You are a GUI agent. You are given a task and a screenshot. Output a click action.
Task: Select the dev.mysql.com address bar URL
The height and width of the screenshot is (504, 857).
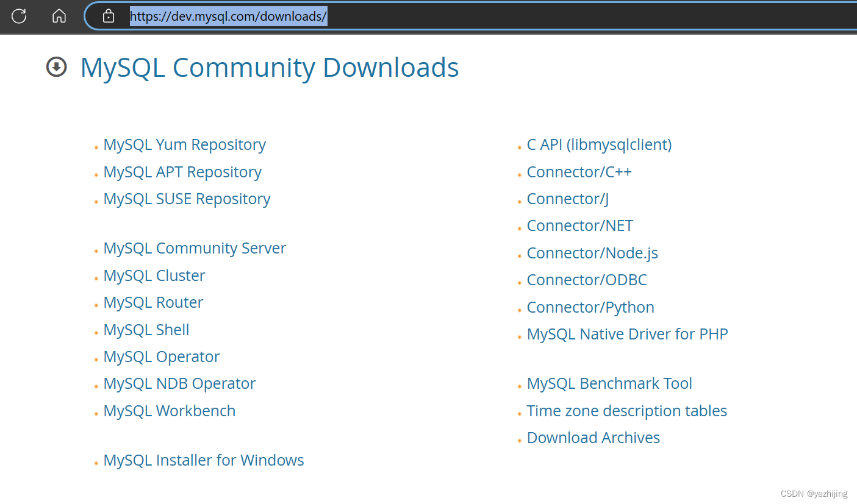(x=229, y=16)
